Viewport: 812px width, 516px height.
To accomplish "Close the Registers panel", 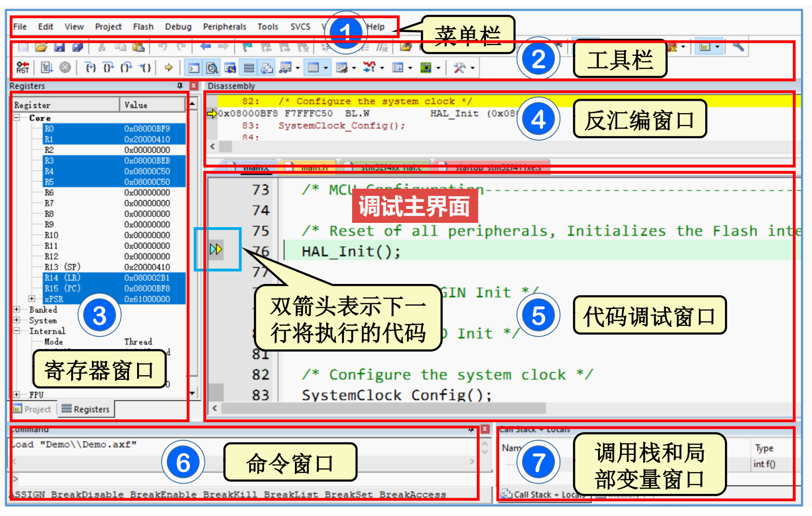I will [194, 86].
